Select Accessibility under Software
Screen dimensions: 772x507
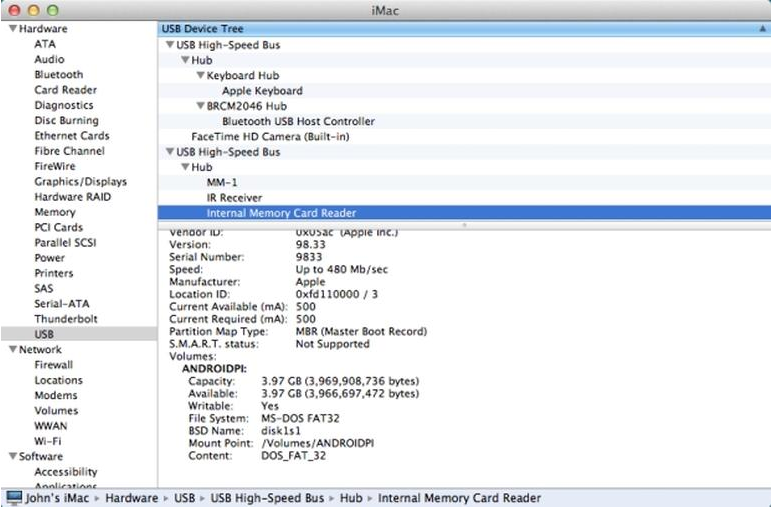coord(65,472)
